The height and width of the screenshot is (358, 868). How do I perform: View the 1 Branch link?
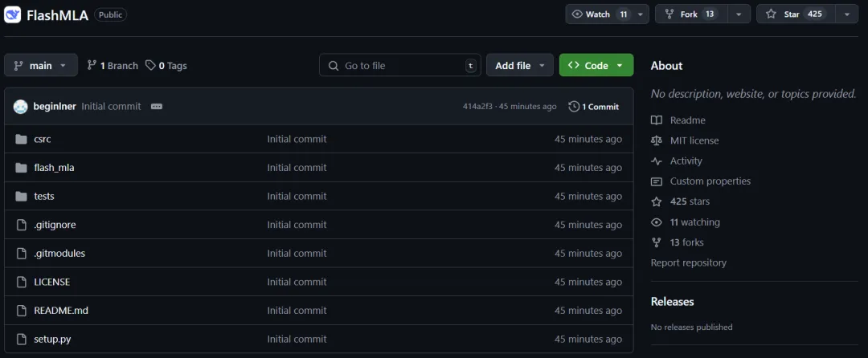(x=113, y=66)
